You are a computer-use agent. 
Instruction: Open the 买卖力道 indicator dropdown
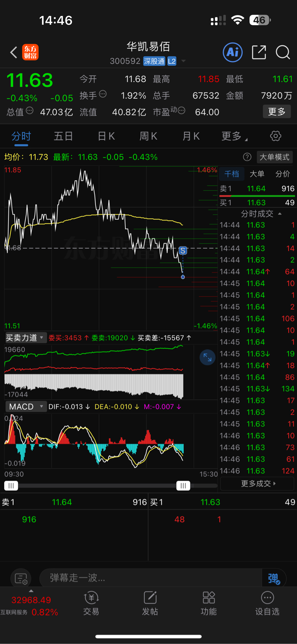25,338
